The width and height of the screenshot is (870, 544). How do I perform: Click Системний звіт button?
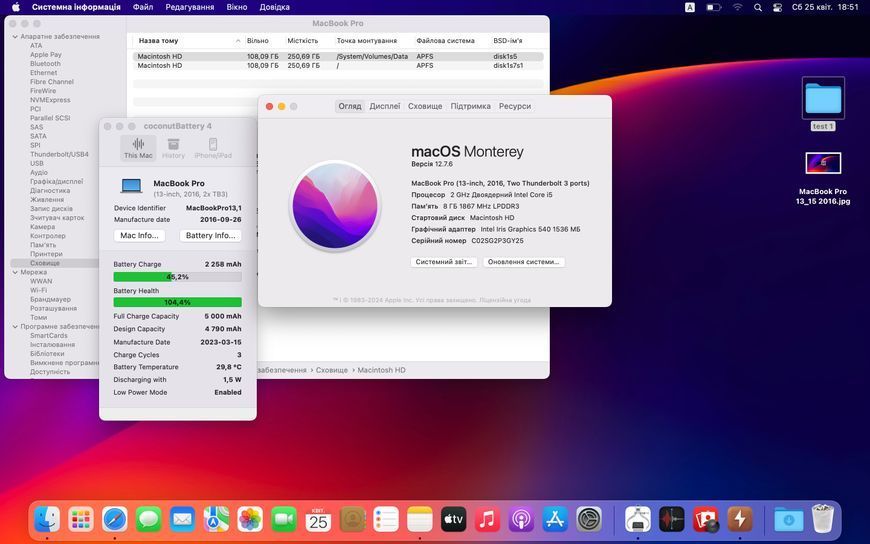click(444, 262)
